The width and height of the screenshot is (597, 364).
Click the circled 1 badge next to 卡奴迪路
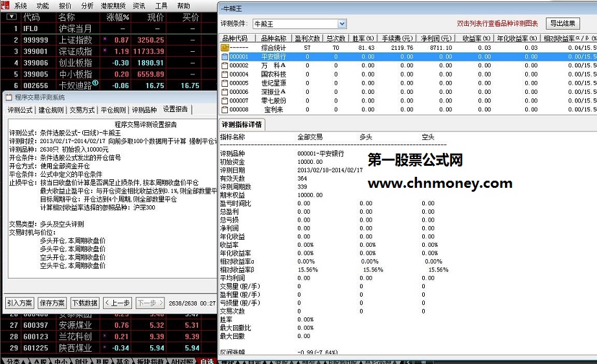pyautogui.click(x=95, y=83)
